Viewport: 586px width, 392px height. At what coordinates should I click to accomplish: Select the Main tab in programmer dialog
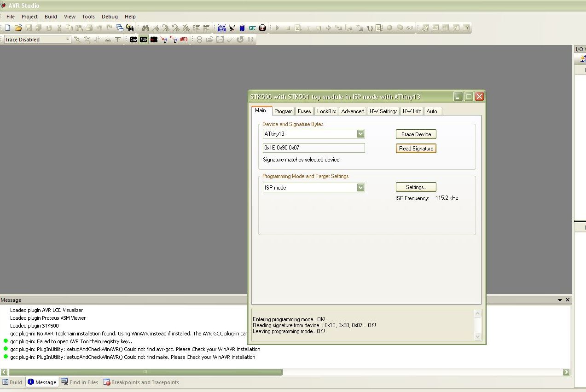(261, 110)
